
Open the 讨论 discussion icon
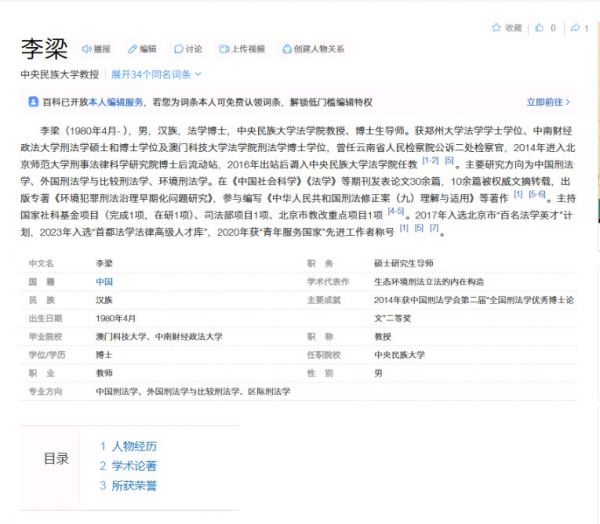pyautogui.click(x=179, y=48)
